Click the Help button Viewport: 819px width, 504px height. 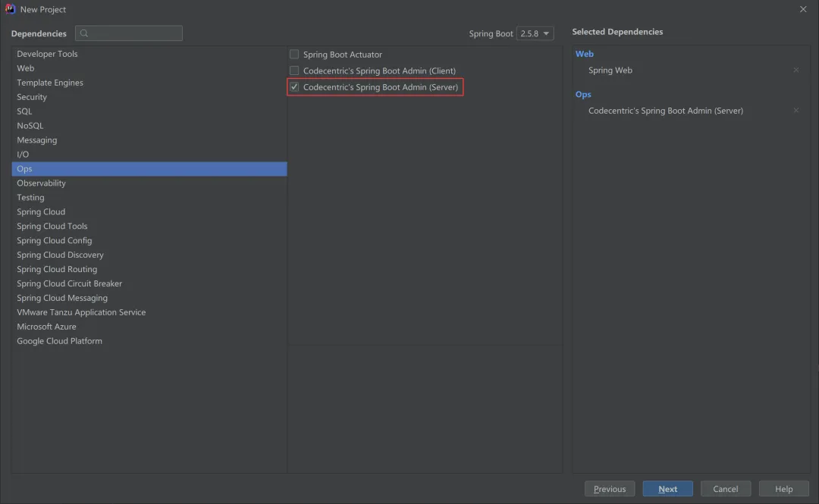point(783,488)
